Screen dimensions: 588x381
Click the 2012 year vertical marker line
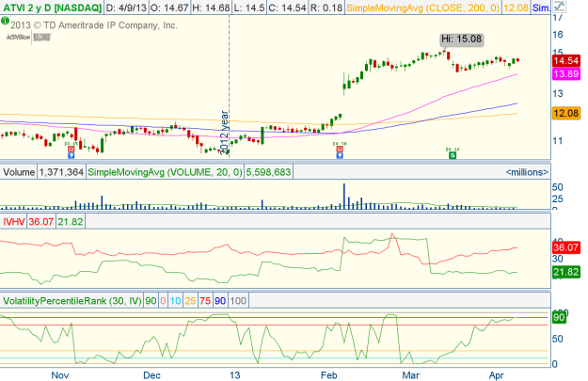[x=229, y=94]
